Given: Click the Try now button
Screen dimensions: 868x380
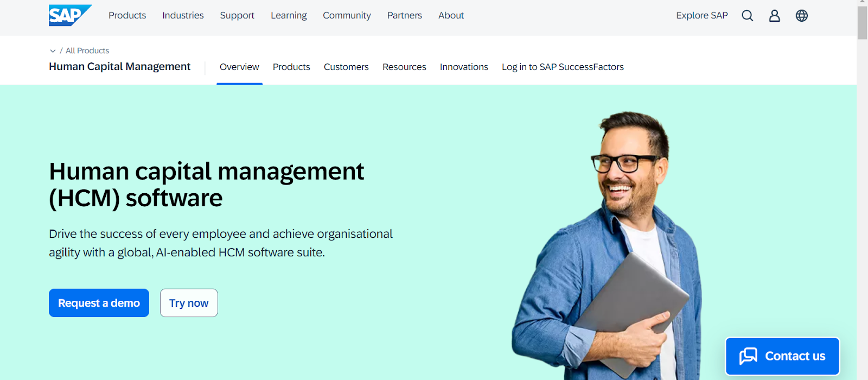Looking at the screenshot, I should tap(189, 303).
